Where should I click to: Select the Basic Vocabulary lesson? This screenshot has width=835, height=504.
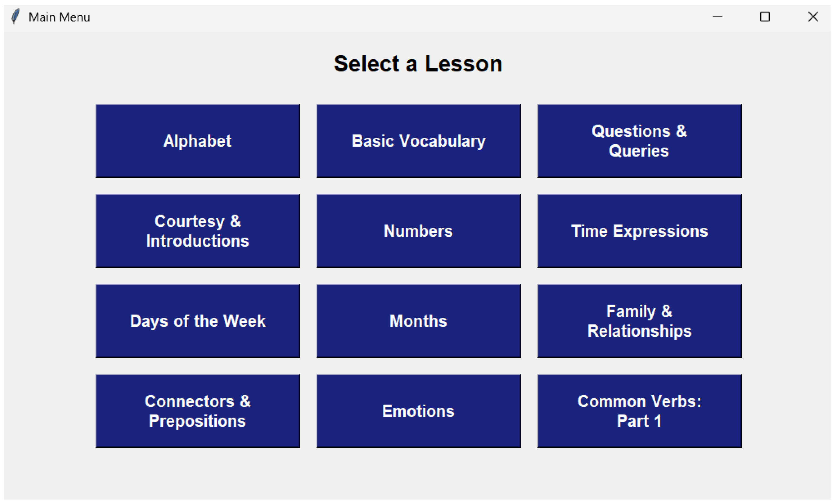pos(419,141)
